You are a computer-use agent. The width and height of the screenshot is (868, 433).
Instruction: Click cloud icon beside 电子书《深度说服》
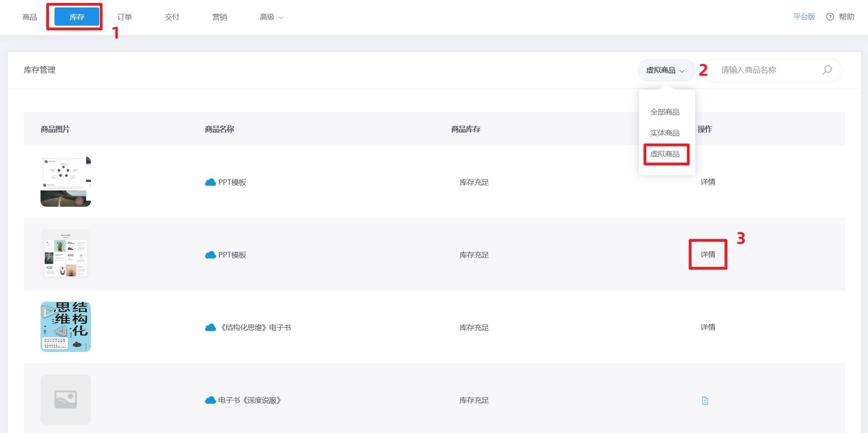(211, 400)
